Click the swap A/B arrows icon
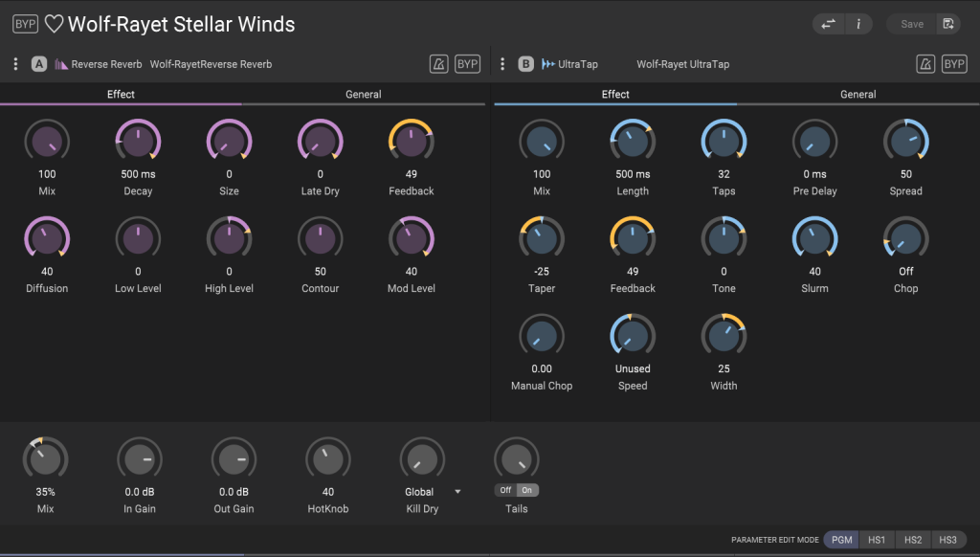 coord(828,24)
